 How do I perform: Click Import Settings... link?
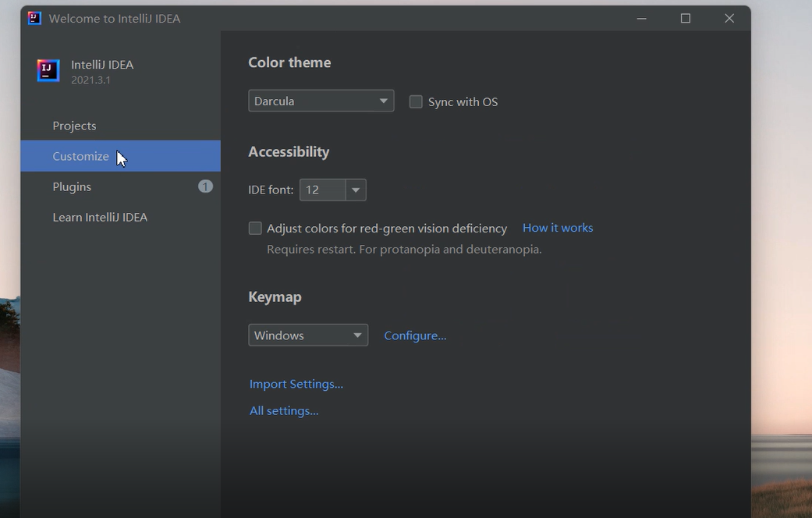(296, 384)
